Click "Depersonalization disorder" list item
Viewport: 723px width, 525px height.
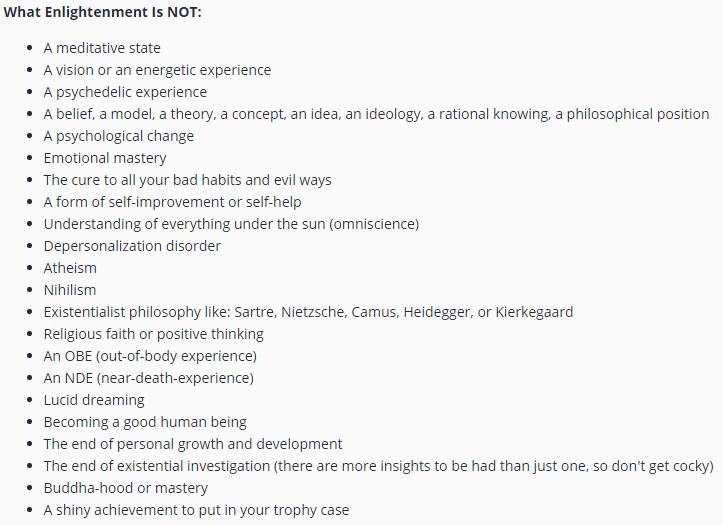pyautogui.click(x=132, y=246)
